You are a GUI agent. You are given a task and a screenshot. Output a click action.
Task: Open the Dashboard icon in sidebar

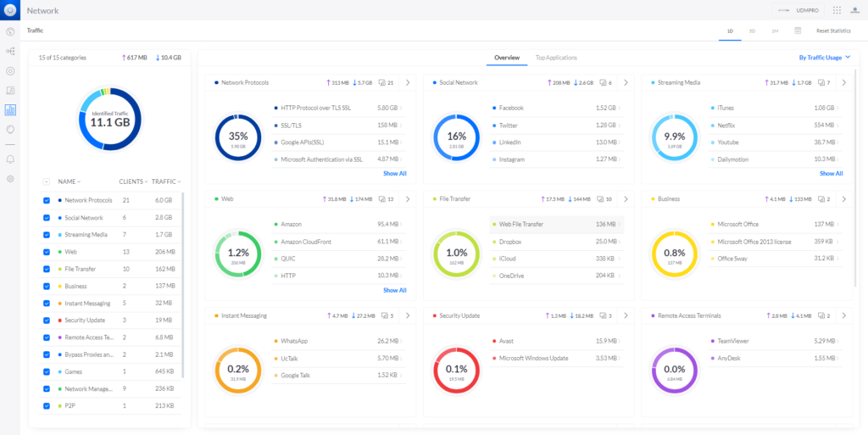[x=11, y=32]
